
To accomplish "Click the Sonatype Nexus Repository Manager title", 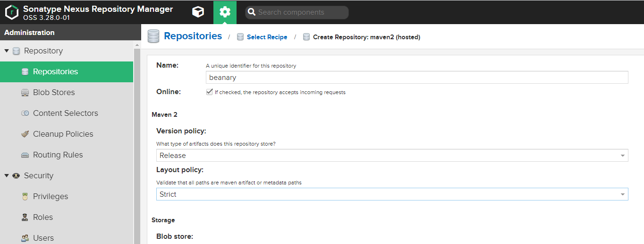I will pos(98,9).
